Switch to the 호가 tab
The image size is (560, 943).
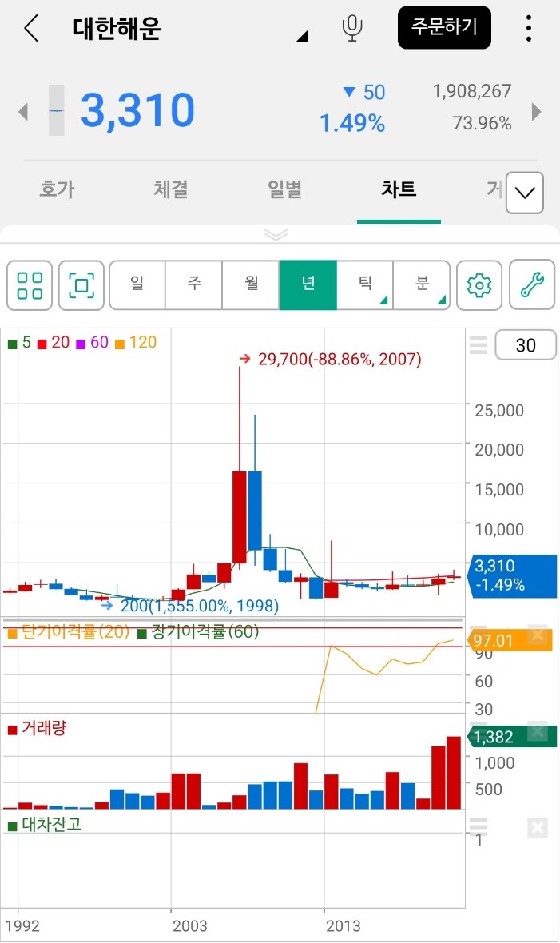click(58, 189)
